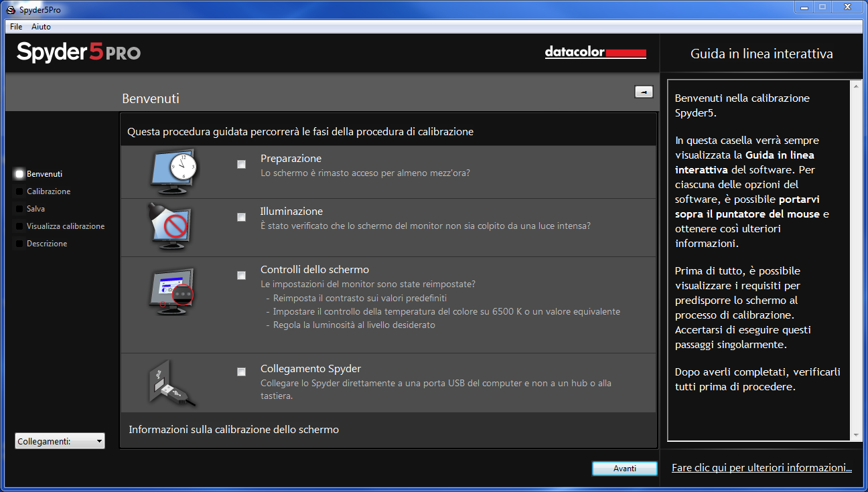Click the Spyder5Pro logo in header

(79, 52)
